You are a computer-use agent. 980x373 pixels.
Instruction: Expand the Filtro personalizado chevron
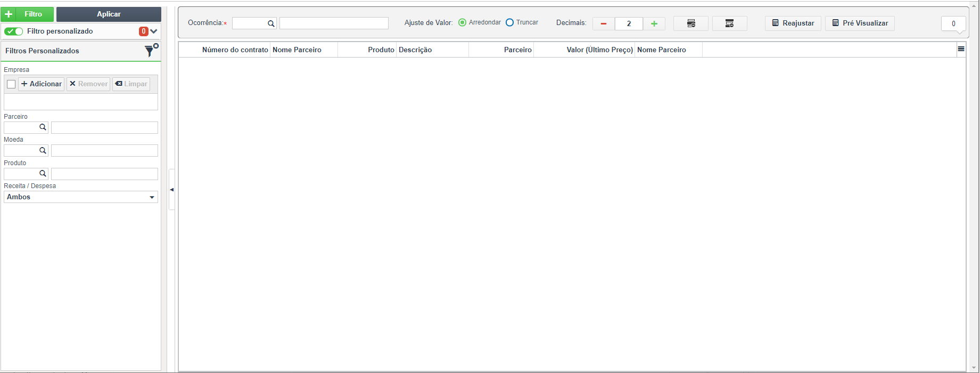point(154,31)
